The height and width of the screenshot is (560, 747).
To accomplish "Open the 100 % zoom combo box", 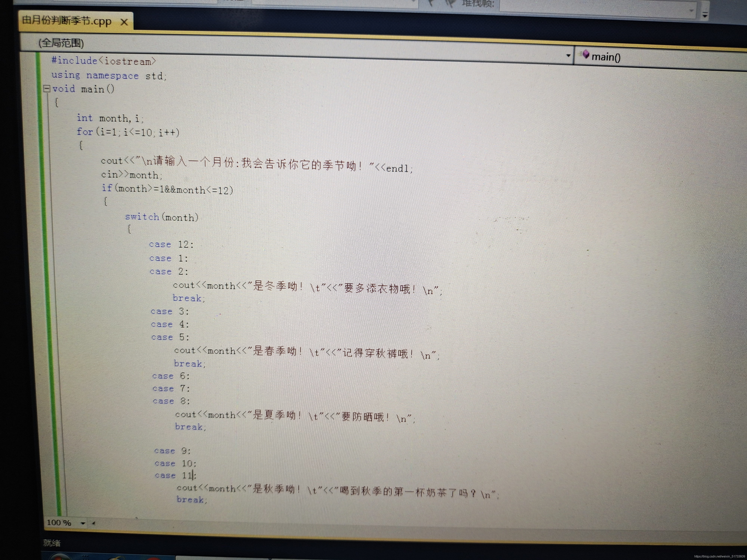I will 66,523.
